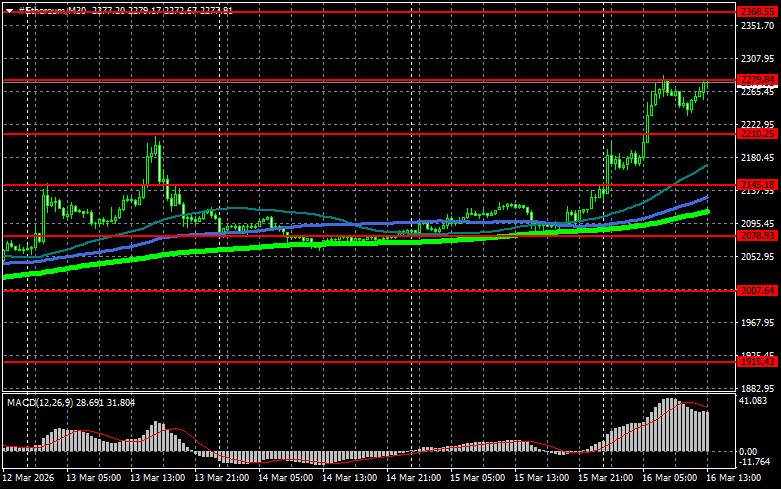Click the 15 Mar 13:00 time label

click(x=541, y=478)
